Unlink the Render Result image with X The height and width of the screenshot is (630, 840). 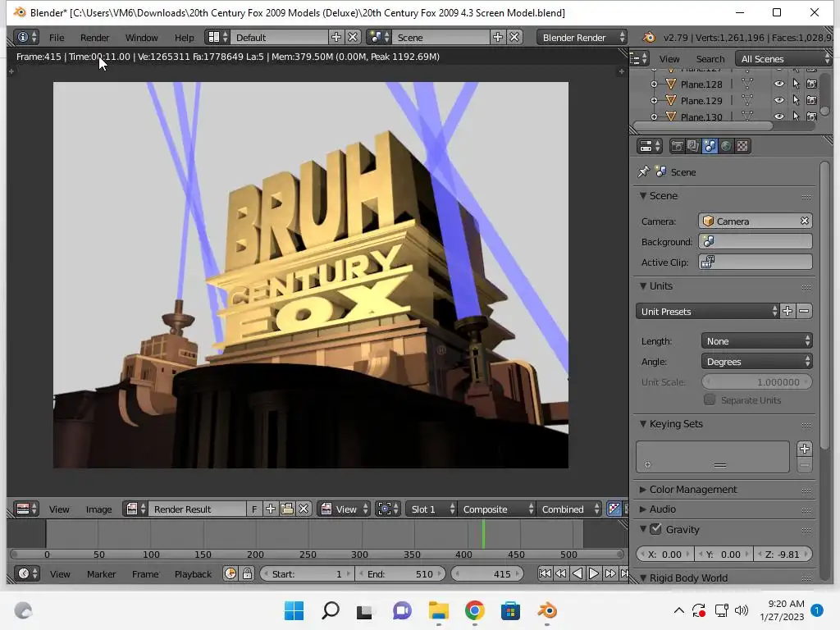pos(304,509)
